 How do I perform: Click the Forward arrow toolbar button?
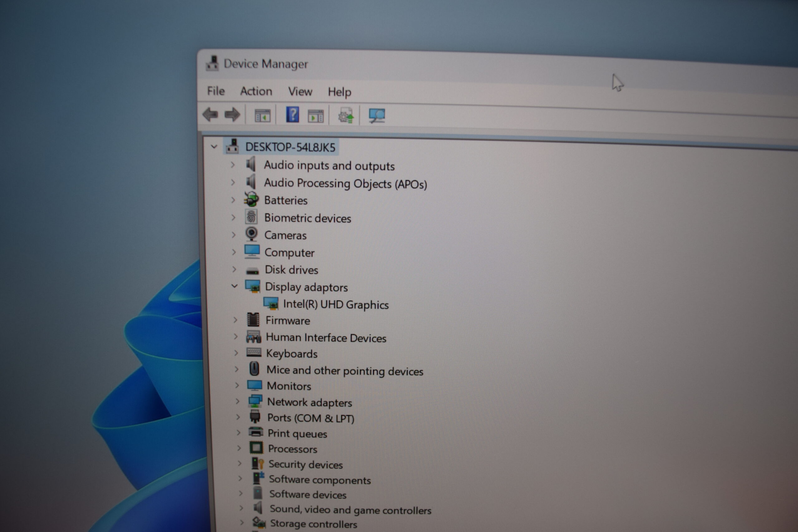(x=233, y=115)
